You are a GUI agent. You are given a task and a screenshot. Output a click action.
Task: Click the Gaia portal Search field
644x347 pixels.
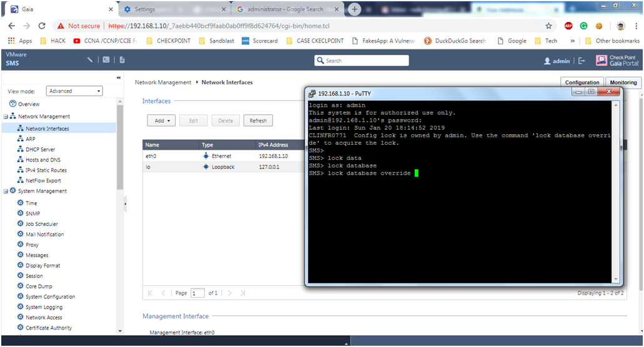(362, 61)
